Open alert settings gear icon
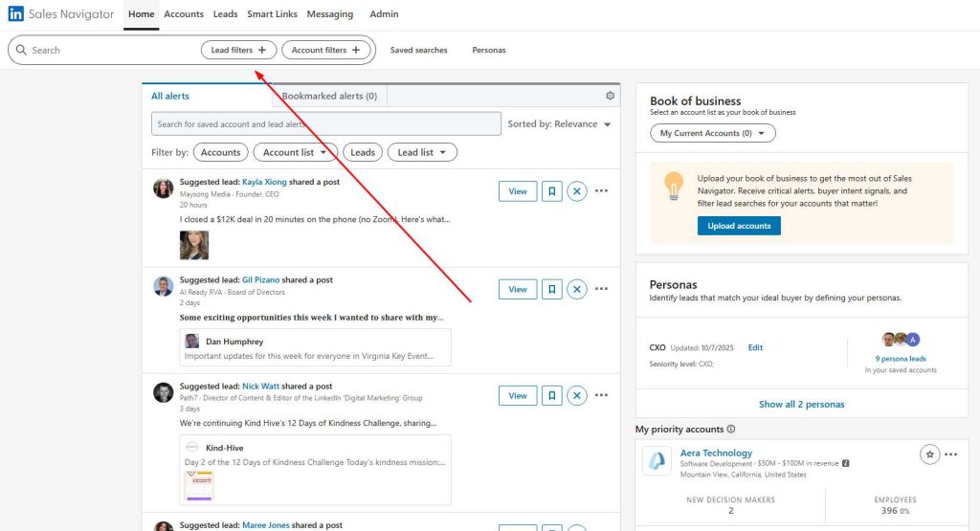Screen dimensions: 980x531 pyautogui.click(x=610, y=96)
